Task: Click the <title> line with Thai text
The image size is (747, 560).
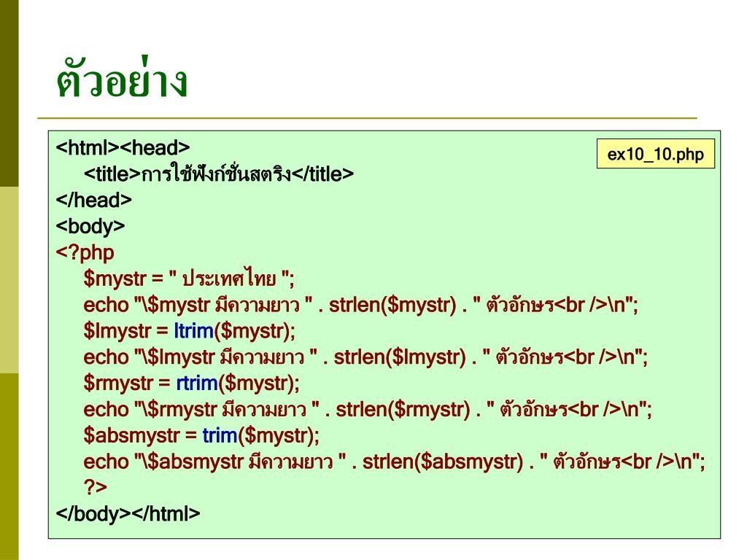Action: coord(219,174)
